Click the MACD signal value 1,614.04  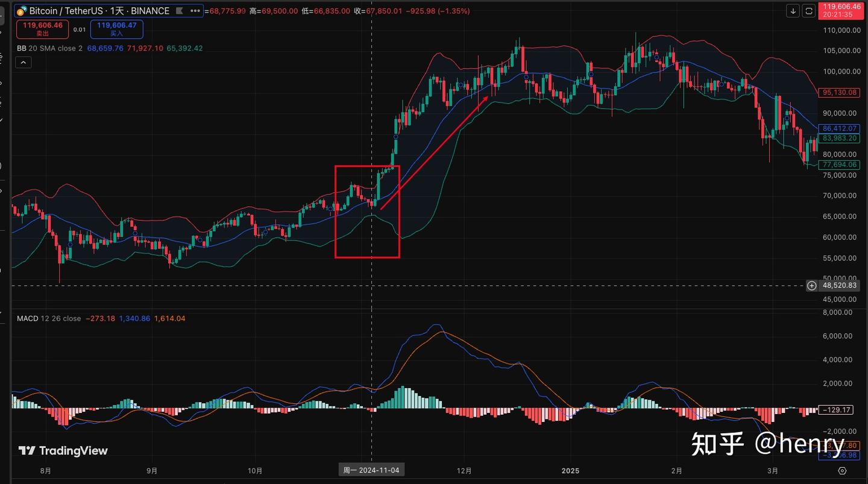coord(170,318)
